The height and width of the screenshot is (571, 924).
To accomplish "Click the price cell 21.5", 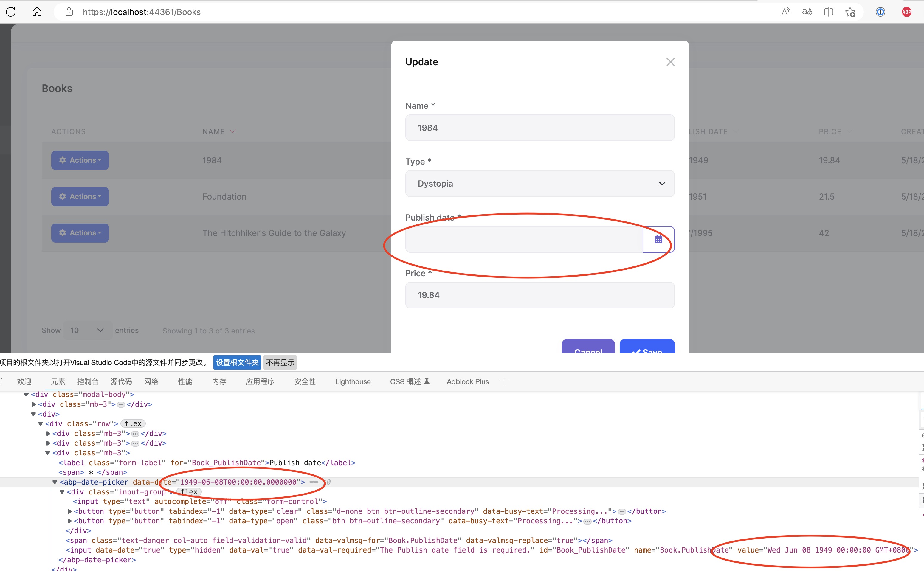I will pos(827,197).
